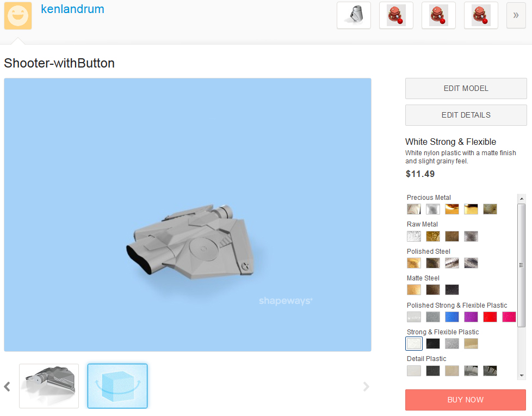Select fourth Polished Steel dark gray swatch
The height and width of the screenshot is (416, 532).
pyautogui.click(x=471, y=263)
